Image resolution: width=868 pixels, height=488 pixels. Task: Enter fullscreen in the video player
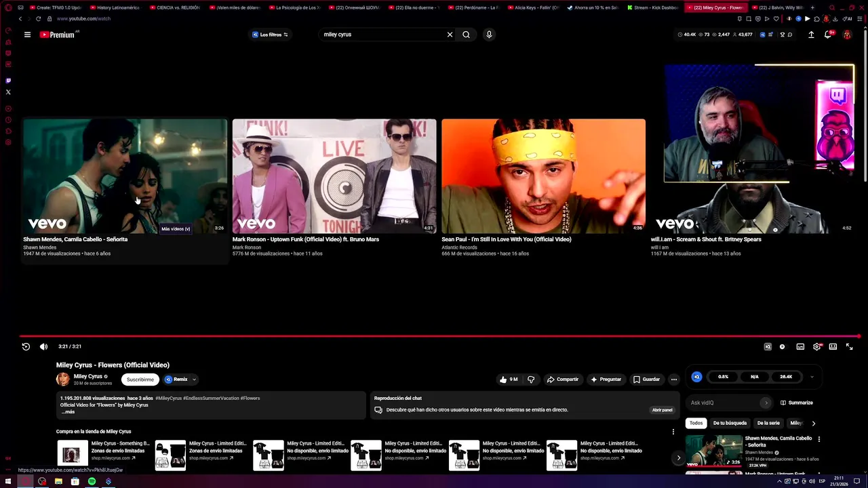tap(849, 346)
